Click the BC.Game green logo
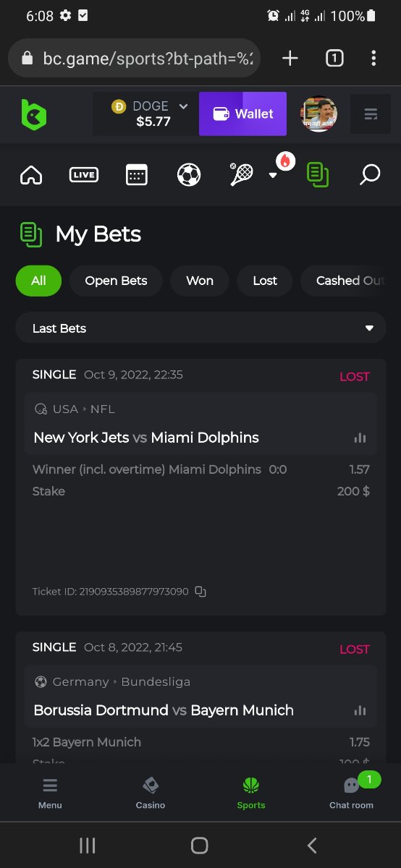The image size is (401, 868). tap(33, 114)
